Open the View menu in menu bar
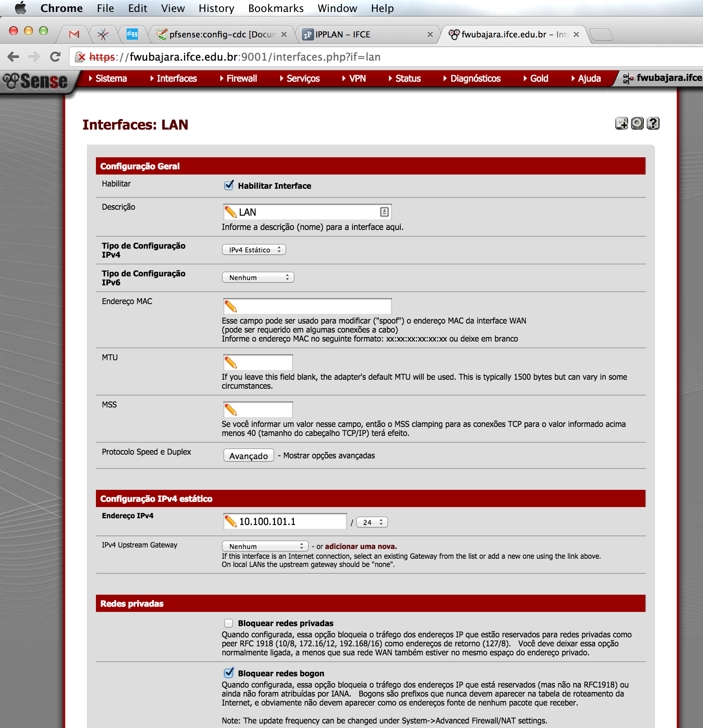Image resolution: width=703 pixels, height=728 pixels. 173,8
